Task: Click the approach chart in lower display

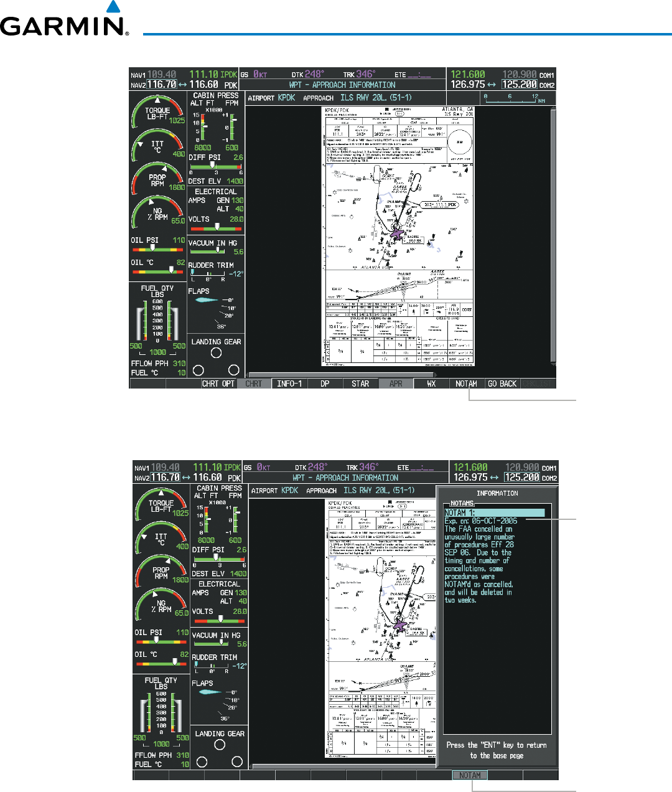Action: (381, 628)
